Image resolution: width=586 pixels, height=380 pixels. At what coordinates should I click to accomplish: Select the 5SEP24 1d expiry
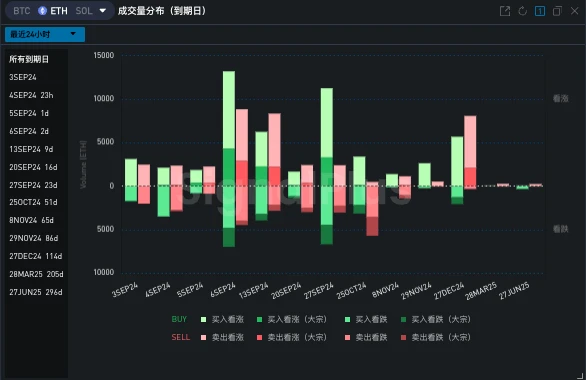tap(29, 113)
